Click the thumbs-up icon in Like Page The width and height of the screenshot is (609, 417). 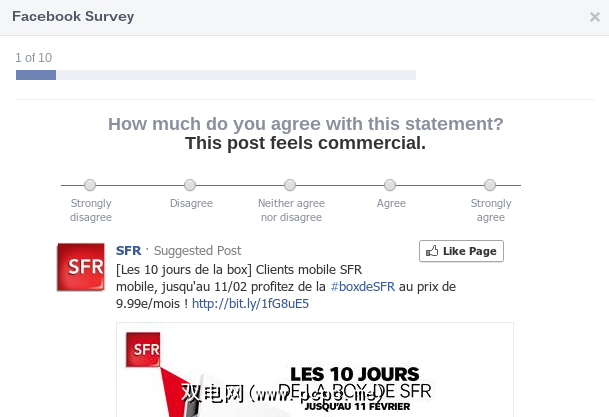pyautogui.click(x=433, y=251)
